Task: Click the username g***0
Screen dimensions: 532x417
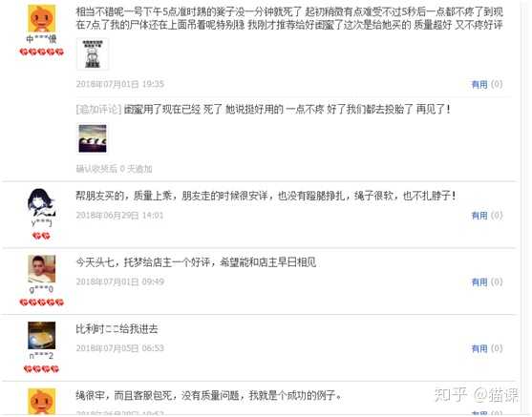Action: 41,289
